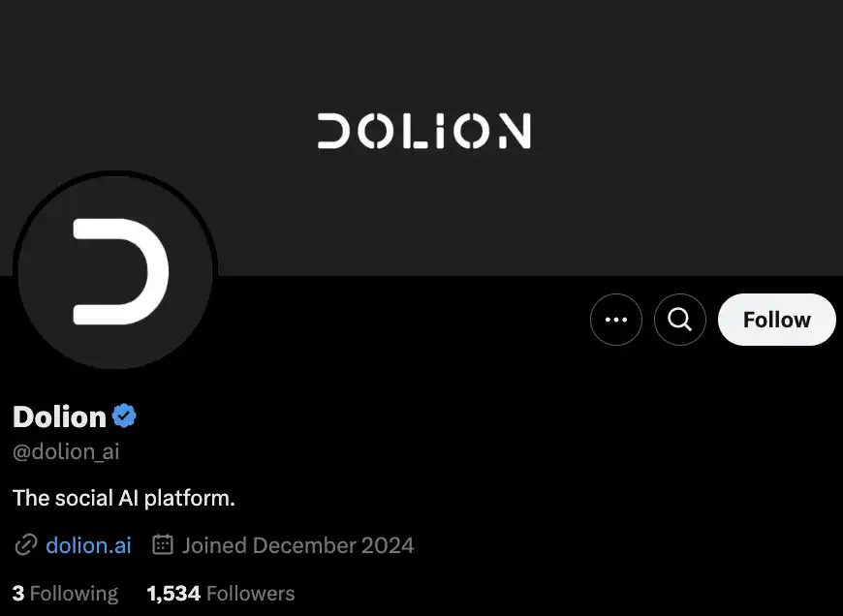Click the calendar icon beside join date
The height and width of the screenshot is (616, 843).
[x=163, y=545]
